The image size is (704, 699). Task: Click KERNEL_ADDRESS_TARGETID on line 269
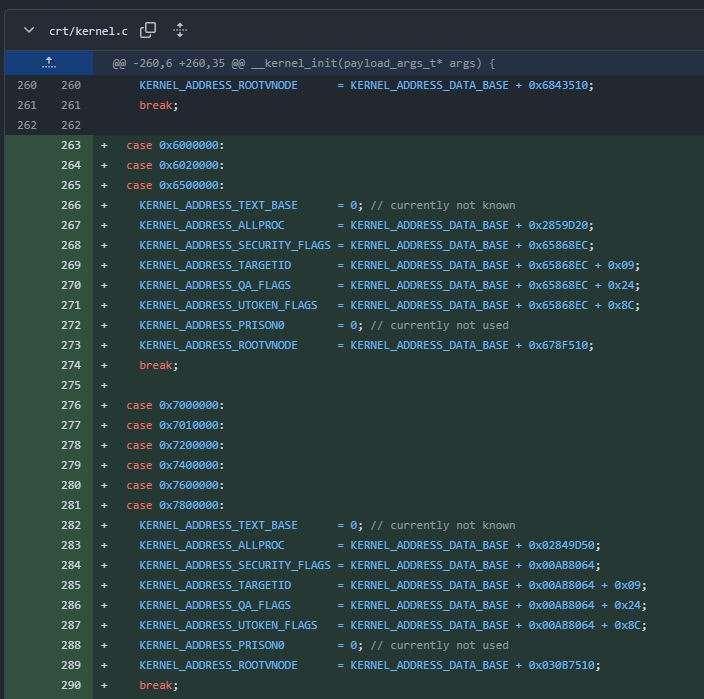click(215, 265)
